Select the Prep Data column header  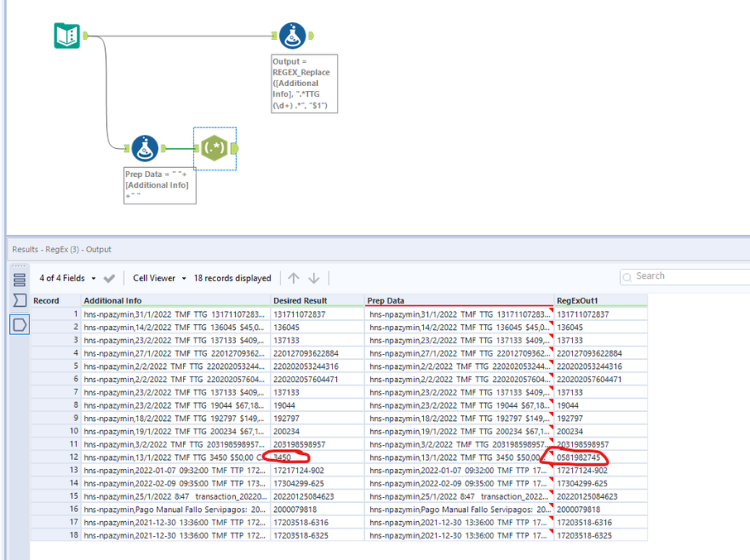(x=459, y=300)
